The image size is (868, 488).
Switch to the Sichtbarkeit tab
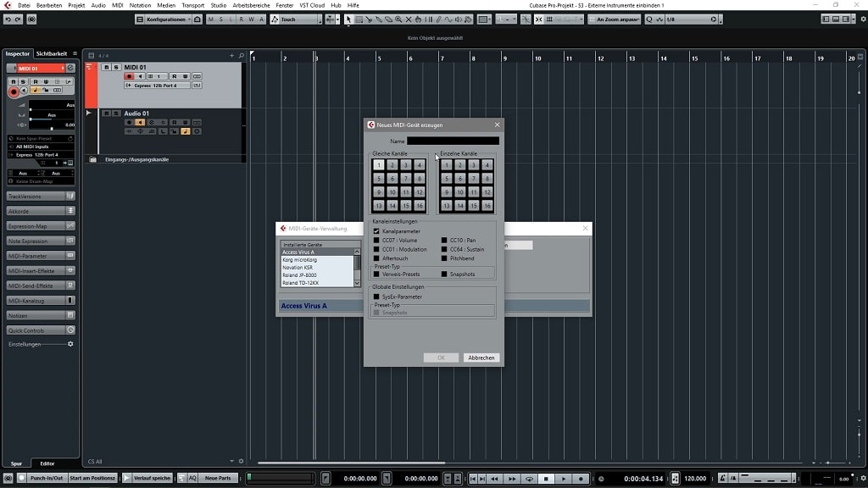point(52,53)
